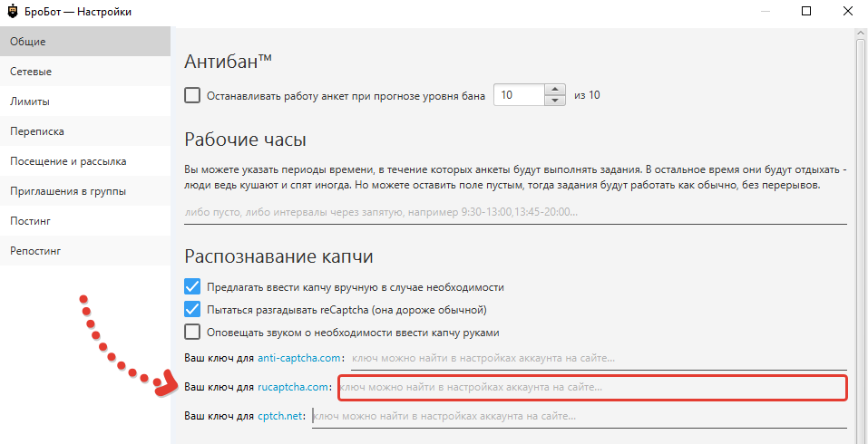Disable the reCaptcha solving checkbox
The height and width of the screenshot is (444, 868).
tap(192, 310)
